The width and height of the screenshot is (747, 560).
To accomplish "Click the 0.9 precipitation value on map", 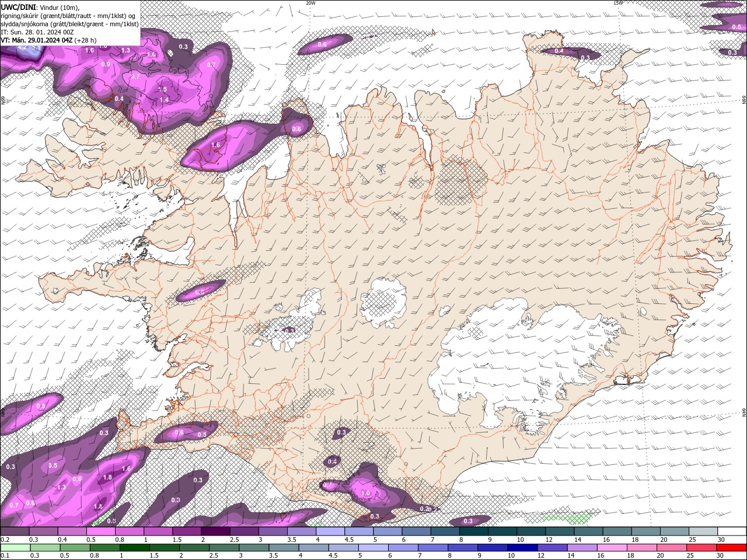I will coord(106,64).
